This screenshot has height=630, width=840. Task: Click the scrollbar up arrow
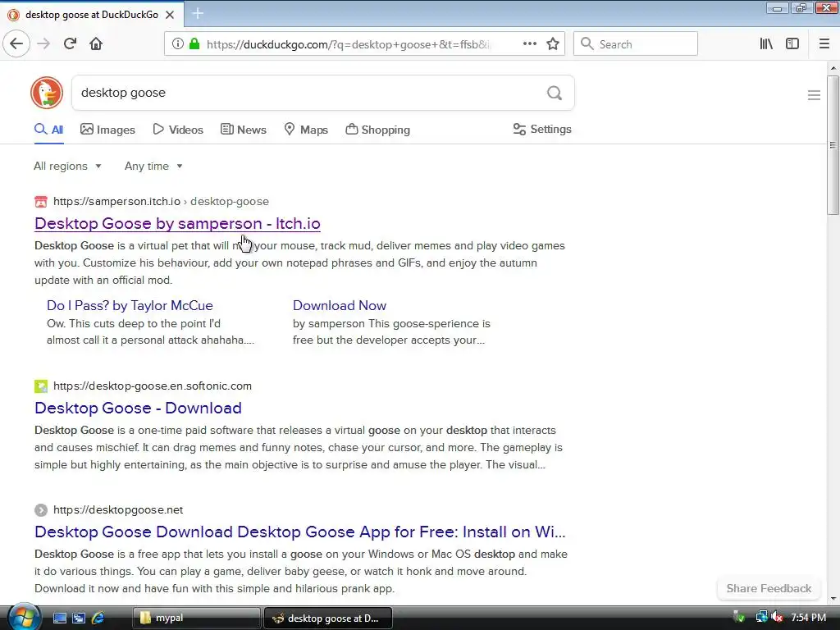833,68
